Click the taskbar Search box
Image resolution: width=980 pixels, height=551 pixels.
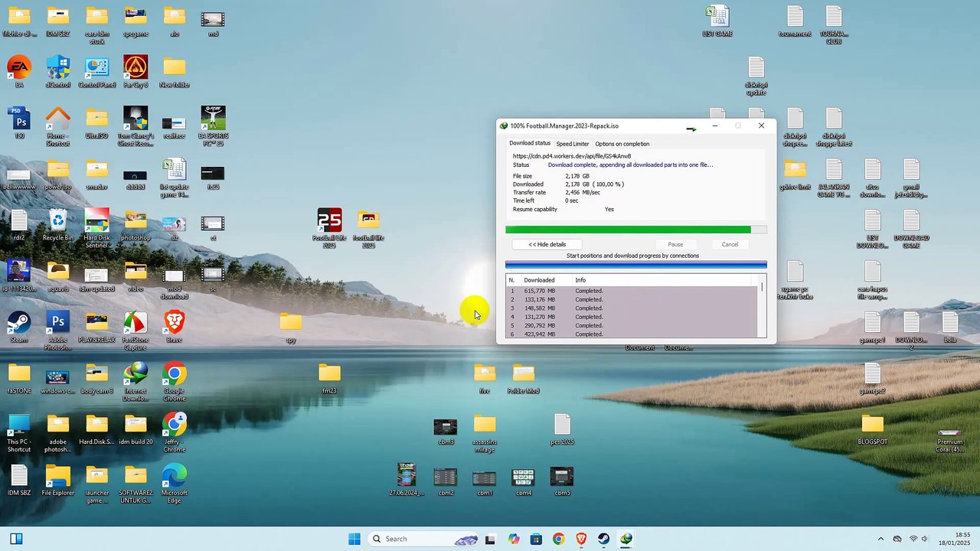click(x=423, y=539)
